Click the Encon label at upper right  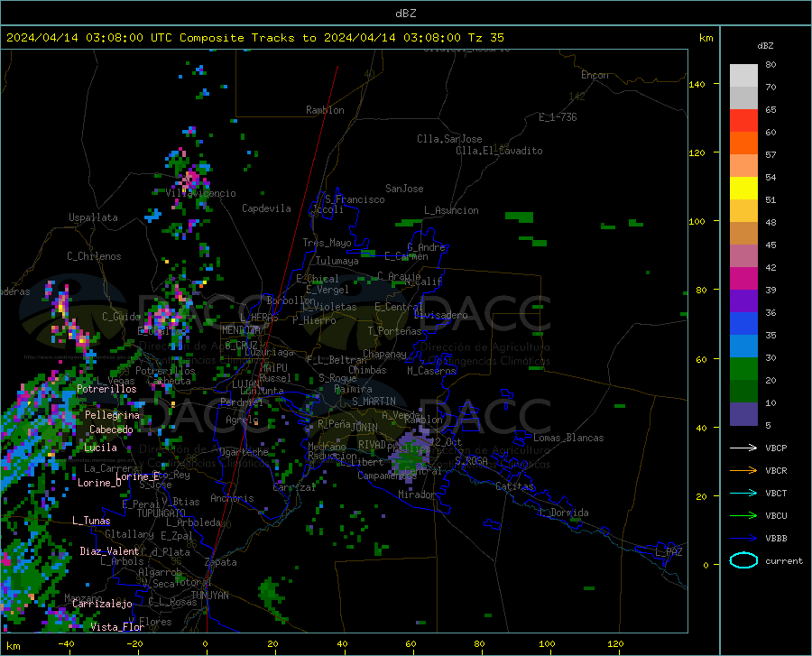click(595, 75)
